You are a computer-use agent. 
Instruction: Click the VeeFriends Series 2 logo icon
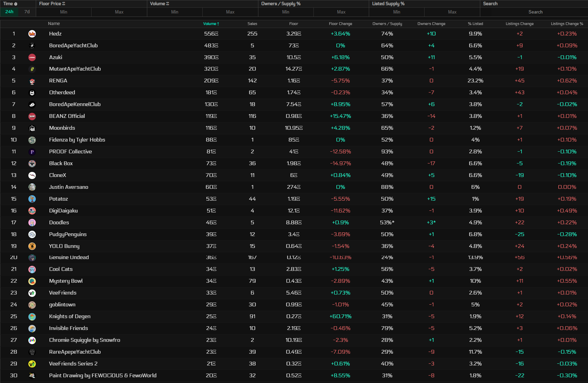pyautogui.click(x=32, y=364)
